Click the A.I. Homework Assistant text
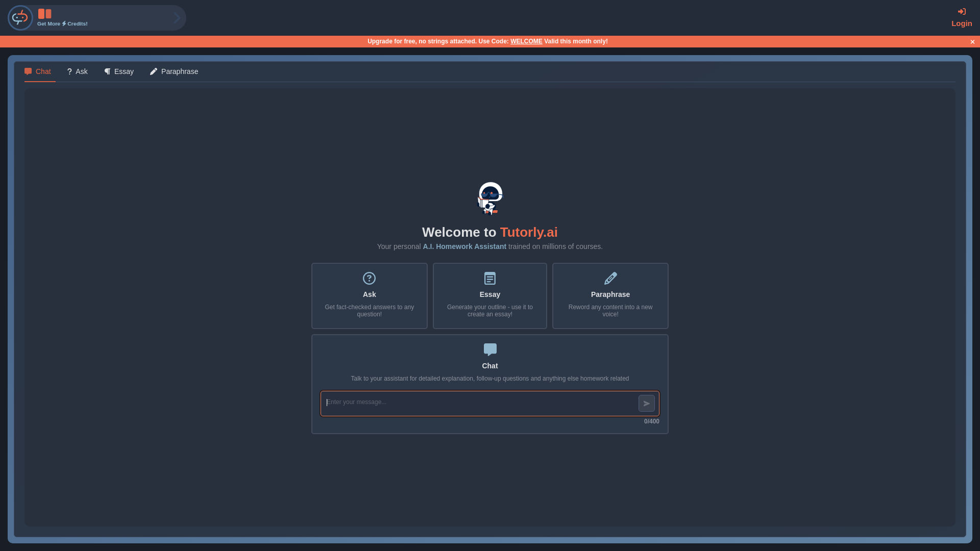 coord(464,246)
